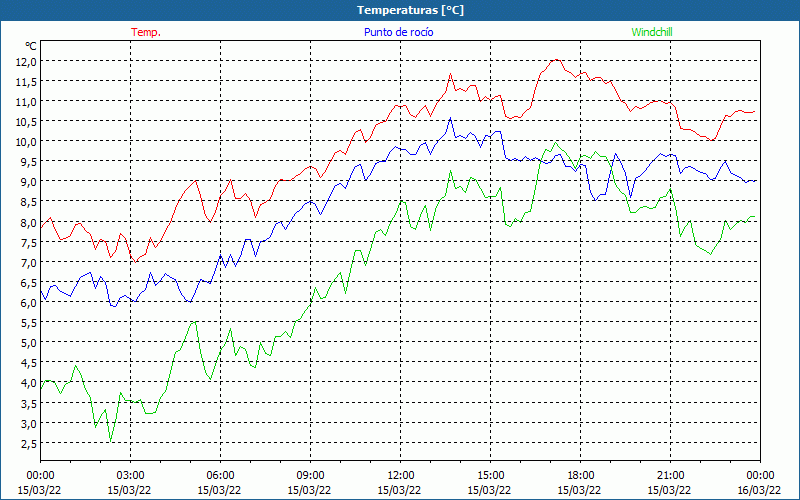800x500 pixels.
Task: Click the 6,5 value on the y-axis
Action: [x=29, y=283]
